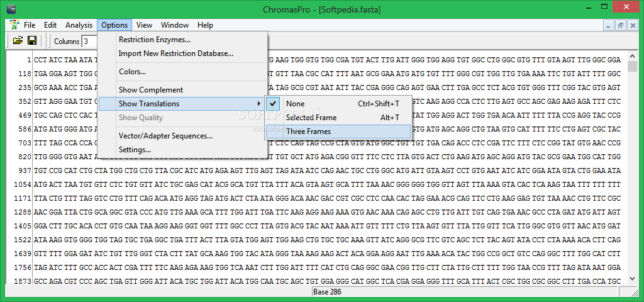Click line number 1873 in sequence
Screen dimensions: 644x302
(23, 281)
